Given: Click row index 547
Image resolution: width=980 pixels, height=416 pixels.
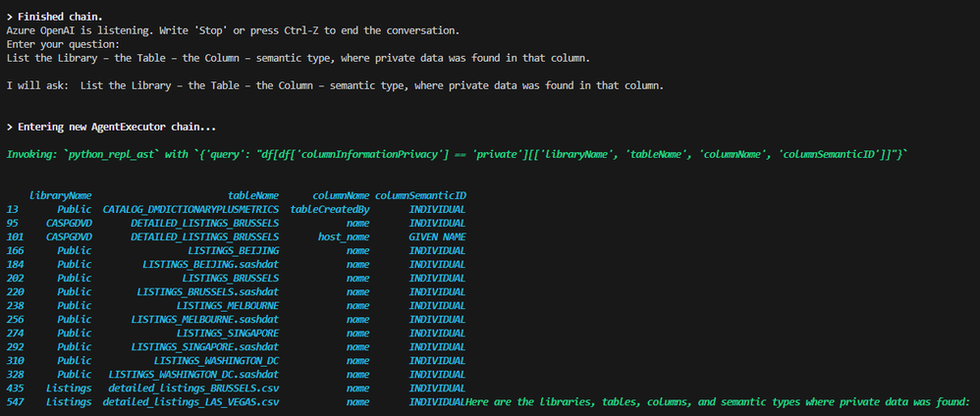Looking at the screenshot, I should click(x=13, y=402).
